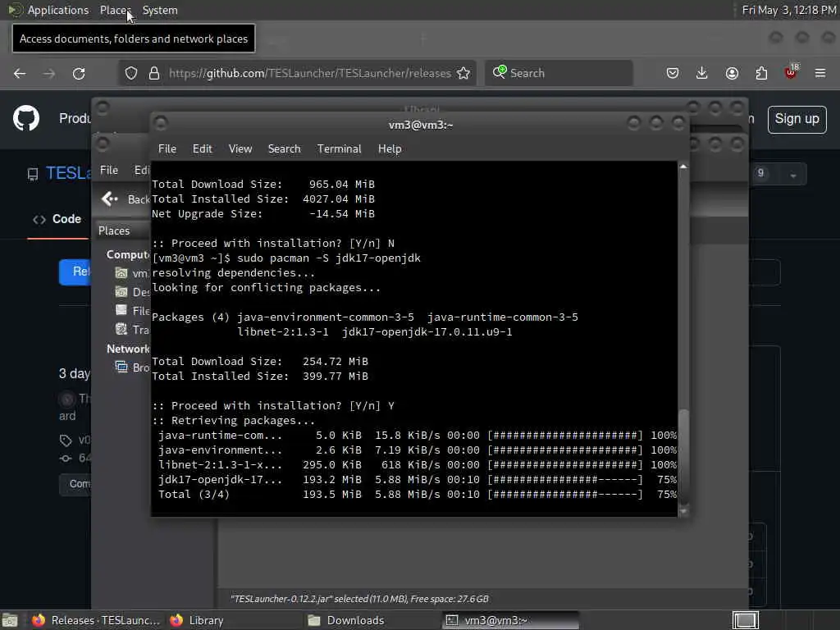Click the Forward arrow in Firefox

(49, 73)
